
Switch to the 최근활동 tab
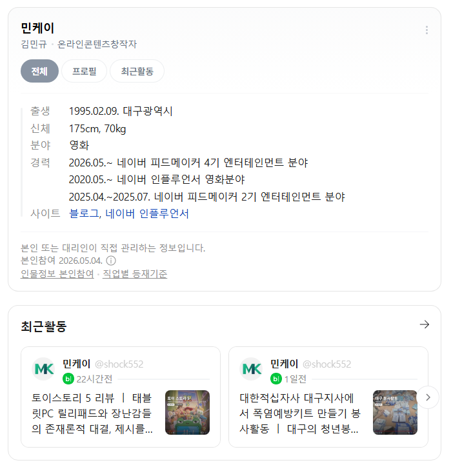click(137, 71)
